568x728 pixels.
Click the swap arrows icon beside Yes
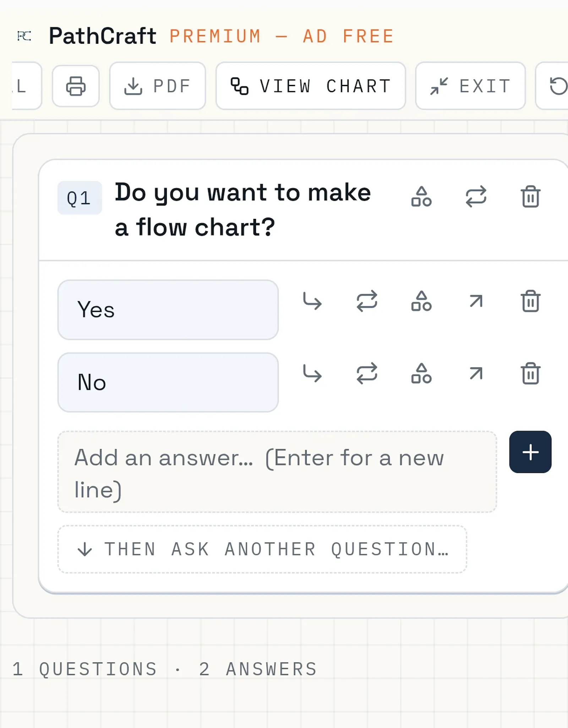click(x=367, y=301)
